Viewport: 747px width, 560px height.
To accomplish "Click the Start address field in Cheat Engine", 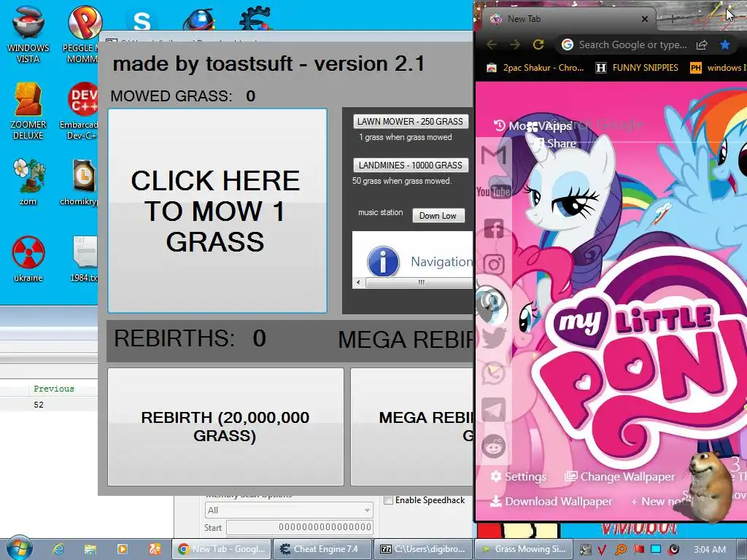I will click(299, 527).
